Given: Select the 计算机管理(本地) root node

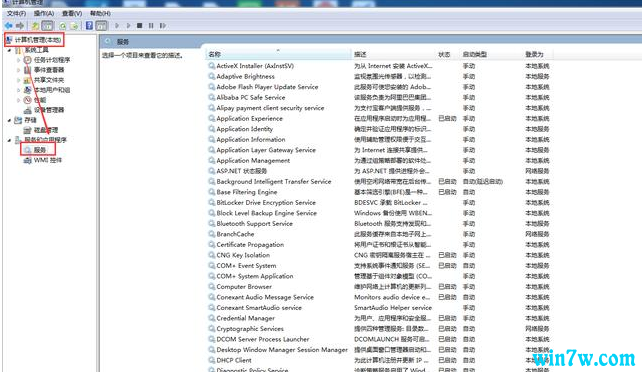Looking at the screenshot, I should (x=38, y=40).
